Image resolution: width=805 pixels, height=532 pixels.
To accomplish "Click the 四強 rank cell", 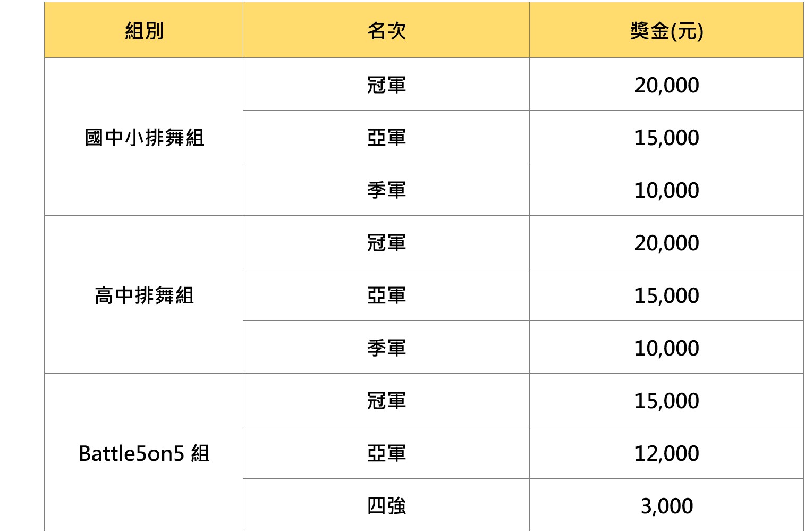I will (x=386, y=505).
